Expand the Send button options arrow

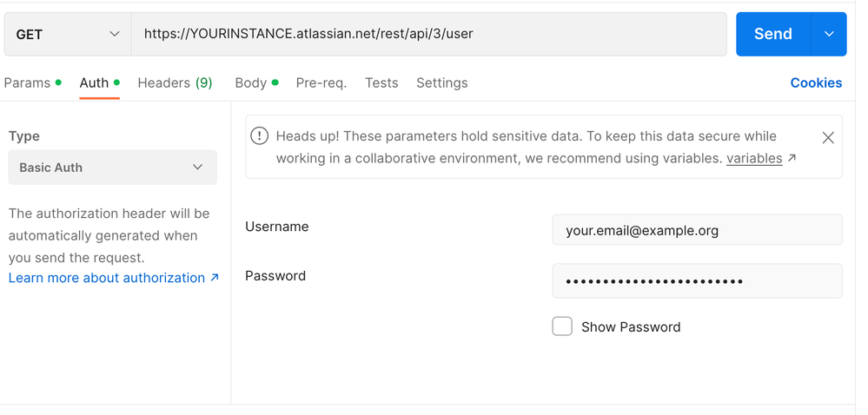[829, 35]
